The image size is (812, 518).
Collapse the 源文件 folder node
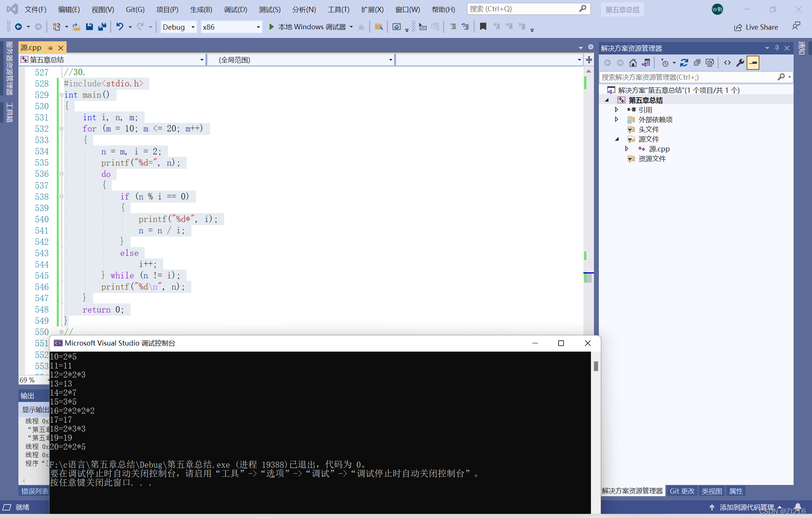[x=617, y=139]
